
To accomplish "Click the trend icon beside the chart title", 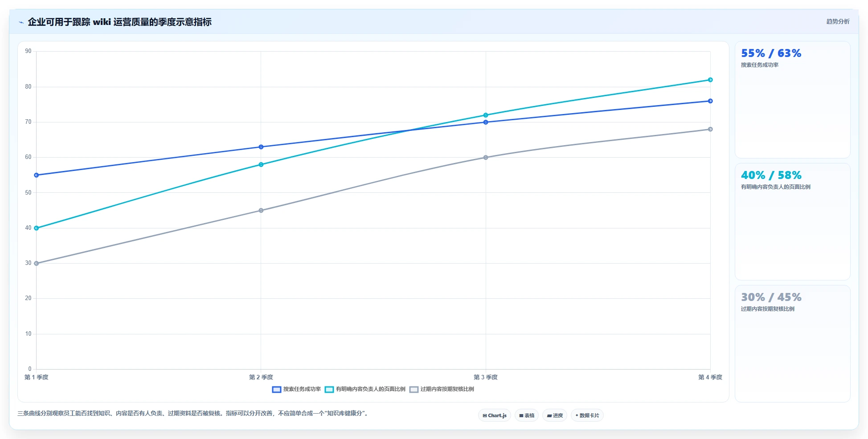I will tap(21, 22).
